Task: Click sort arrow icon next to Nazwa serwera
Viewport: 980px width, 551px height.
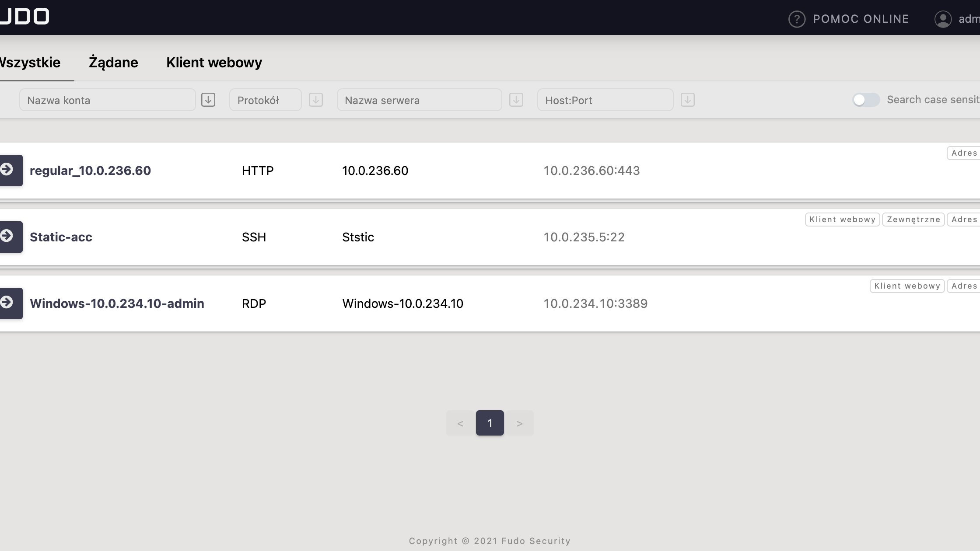Action: pyautogui.click(x=516, y=100)
